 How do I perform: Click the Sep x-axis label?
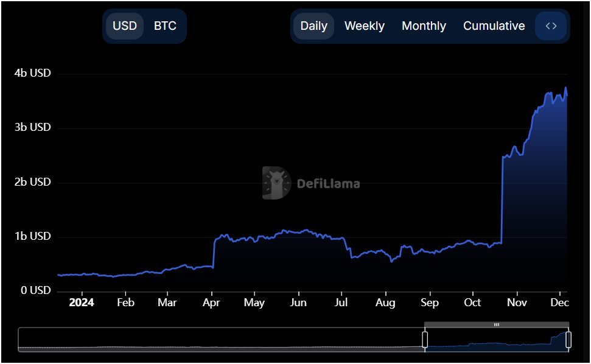pos(430,303)
